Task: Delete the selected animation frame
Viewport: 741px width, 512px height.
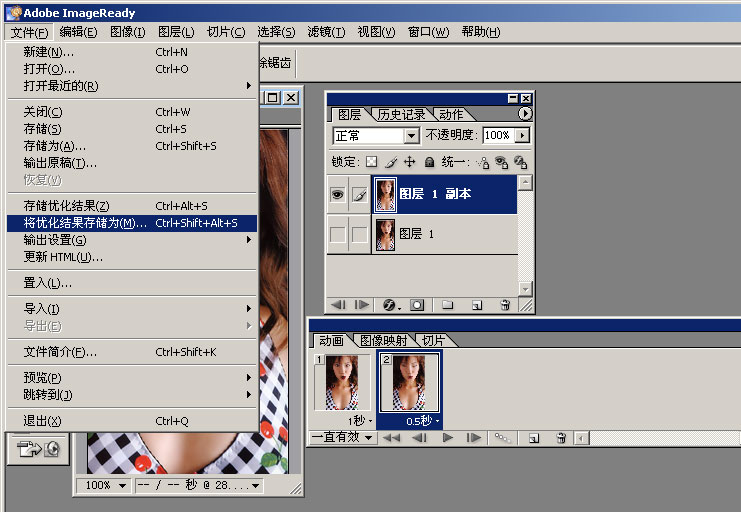Action: point(561,438)
